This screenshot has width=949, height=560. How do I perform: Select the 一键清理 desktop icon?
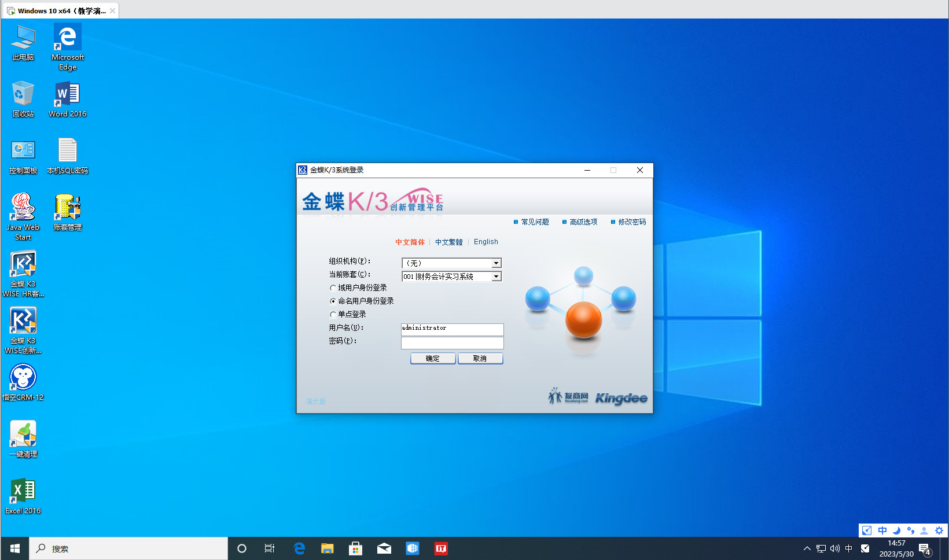pos(23,439)
